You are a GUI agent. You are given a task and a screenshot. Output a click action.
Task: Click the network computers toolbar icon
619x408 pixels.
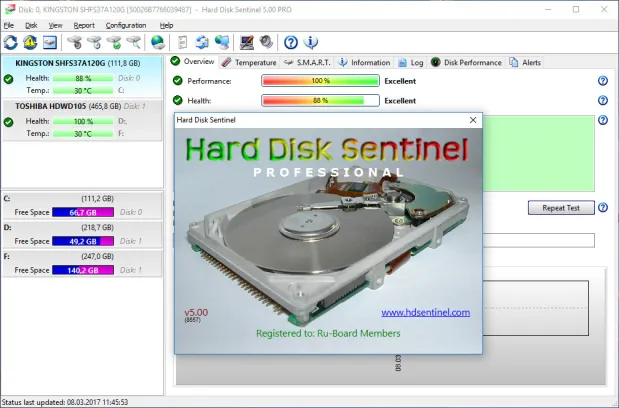(222, 42)
